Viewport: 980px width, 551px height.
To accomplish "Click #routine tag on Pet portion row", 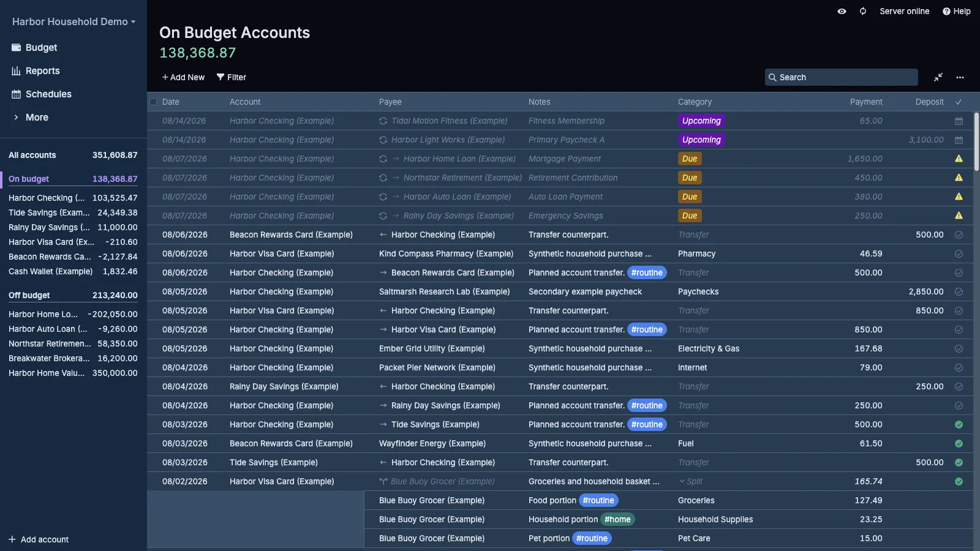I will click(x=592, y=539).
